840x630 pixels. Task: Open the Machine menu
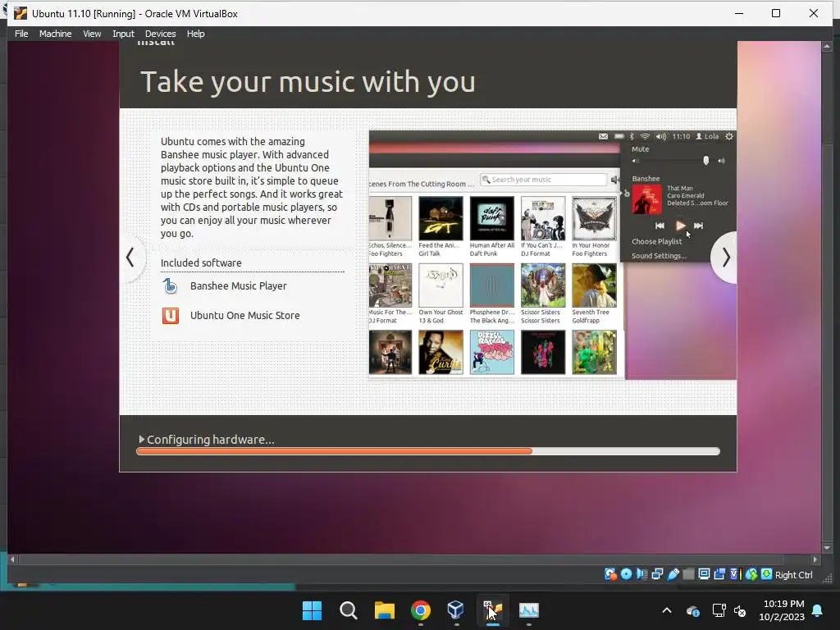[x=55, y=34]
